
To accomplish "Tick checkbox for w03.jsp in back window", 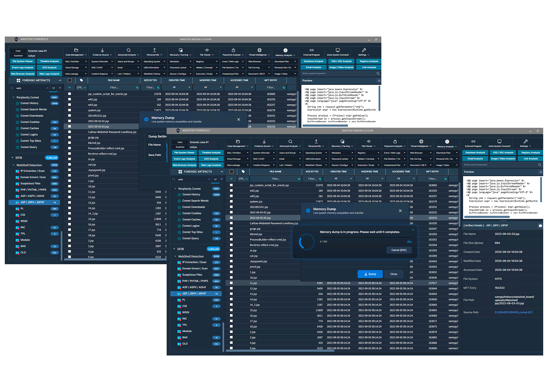I will [x=69, y=105].
